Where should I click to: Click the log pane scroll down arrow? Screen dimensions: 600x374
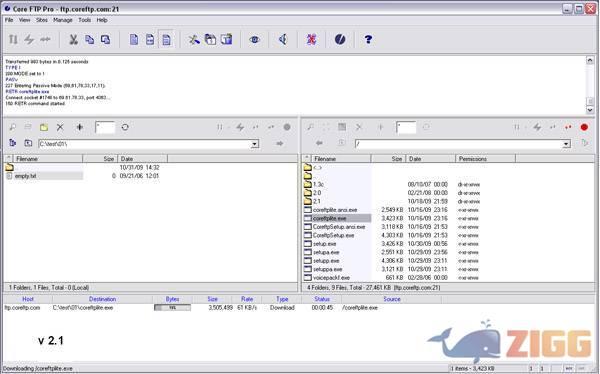pos(590,110)
